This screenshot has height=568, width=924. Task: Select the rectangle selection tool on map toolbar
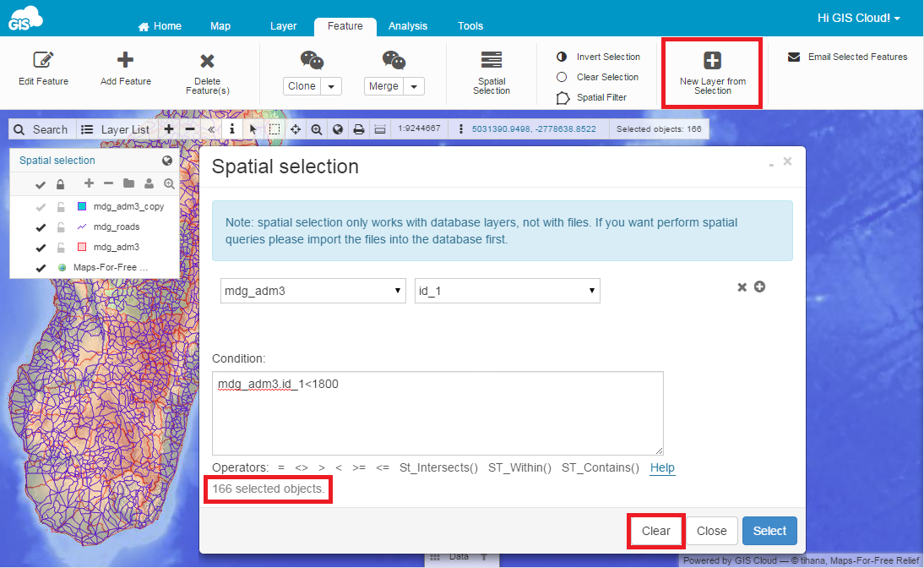(x=274, y=129)
